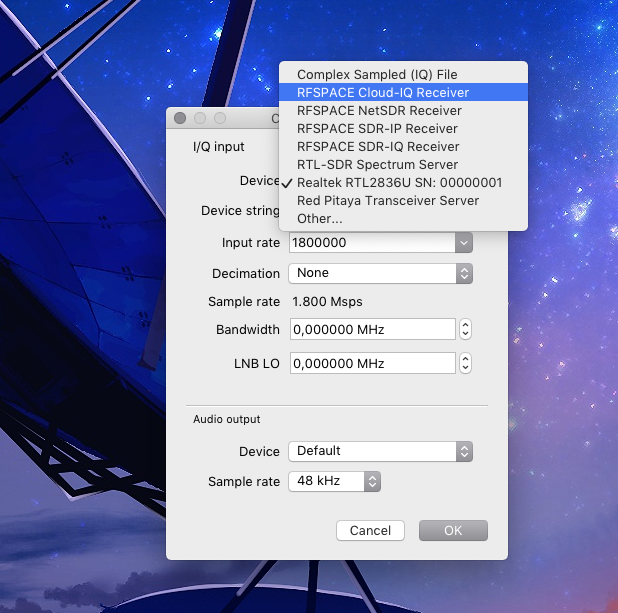
Task: Click the Audio output section label
Action: coord(227,419)
